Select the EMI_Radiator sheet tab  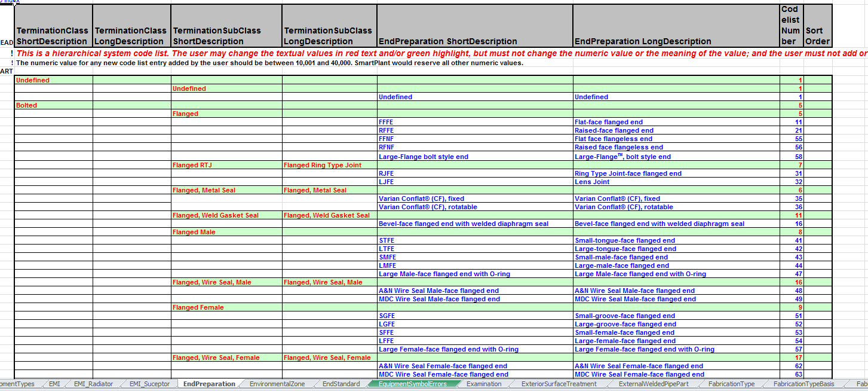coord(93,384)
